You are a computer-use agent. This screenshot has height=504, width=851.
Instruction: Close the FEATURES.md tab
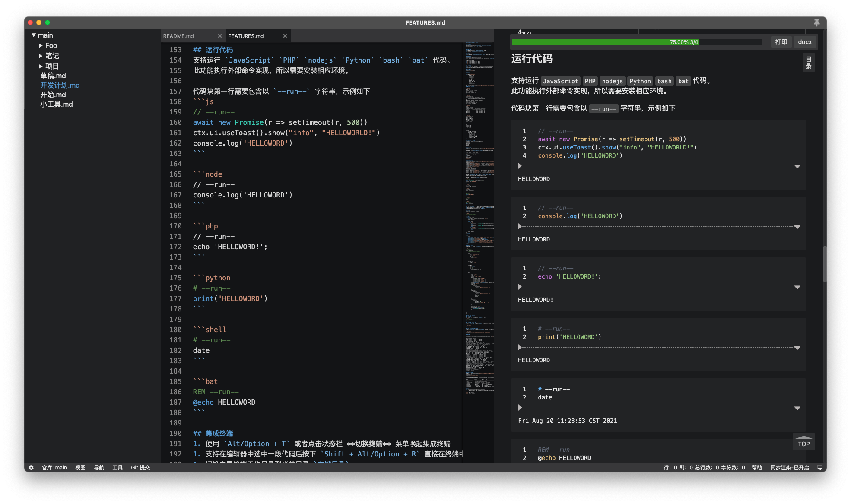pyautogui.click(x=285, y=36)
